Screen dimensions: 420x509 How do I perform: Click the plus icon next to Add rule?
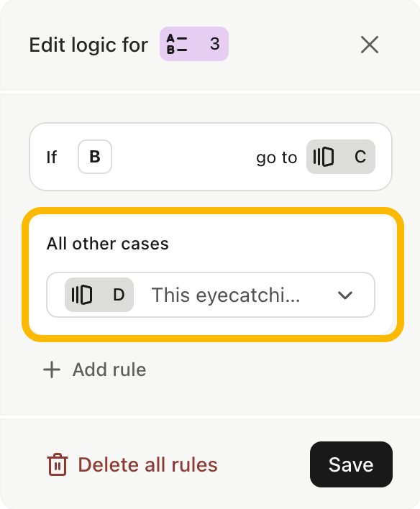52,370
